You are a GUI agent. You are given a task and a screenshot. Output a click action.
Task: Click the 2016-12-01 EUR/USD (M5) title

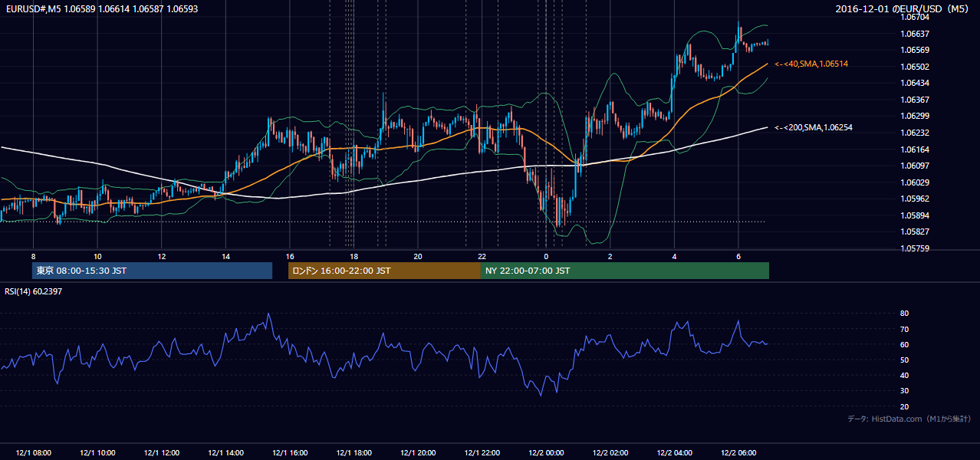click(x=903, y=9)
